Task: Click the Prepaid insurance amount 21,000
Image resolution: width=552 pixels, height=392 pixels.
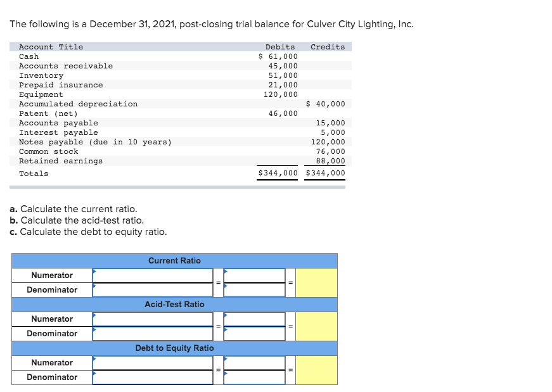Action: [283, 85]
